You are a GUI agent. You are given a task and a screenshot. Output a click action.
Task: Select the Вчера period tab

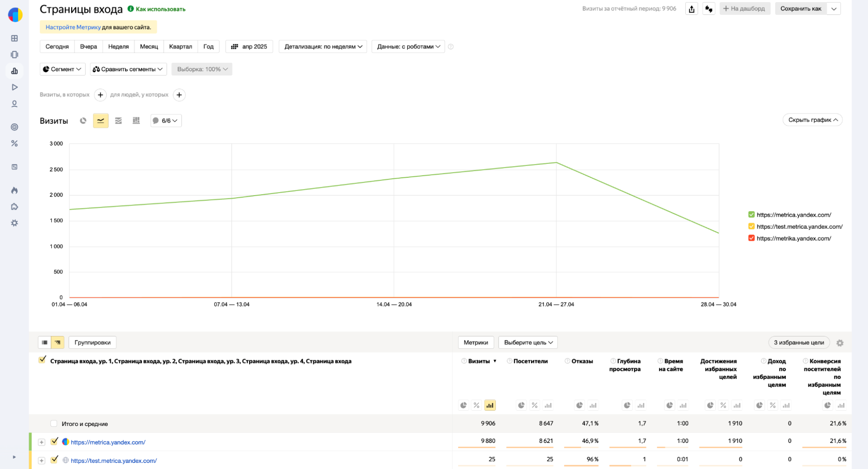point(89,47)
